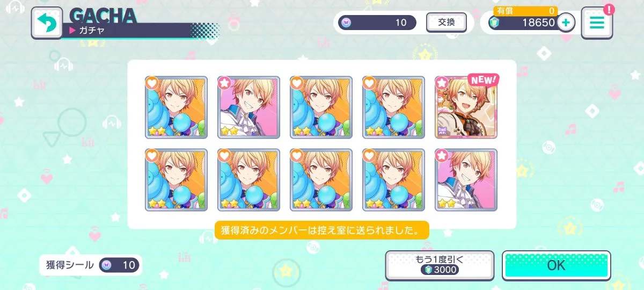Screen dimensions: 644x290
Task: Click the OK button
Action: 557,265
